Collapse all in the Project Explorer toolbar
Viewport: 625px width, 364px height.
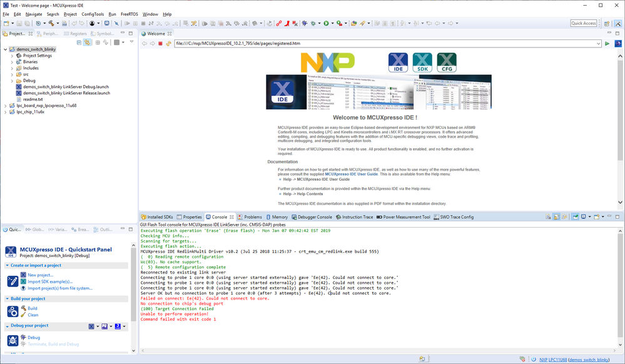click(x=79, y=43)
